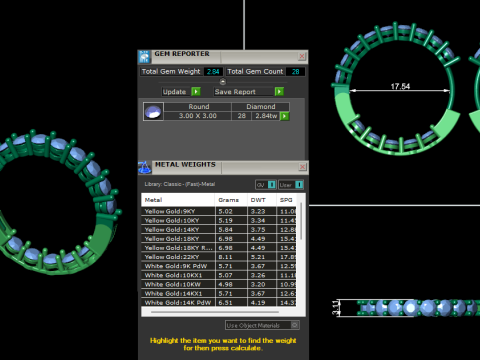The height and width of the screenshot is (360, 480).
Task: Click the green arrow next to Update
Action: 196,91
